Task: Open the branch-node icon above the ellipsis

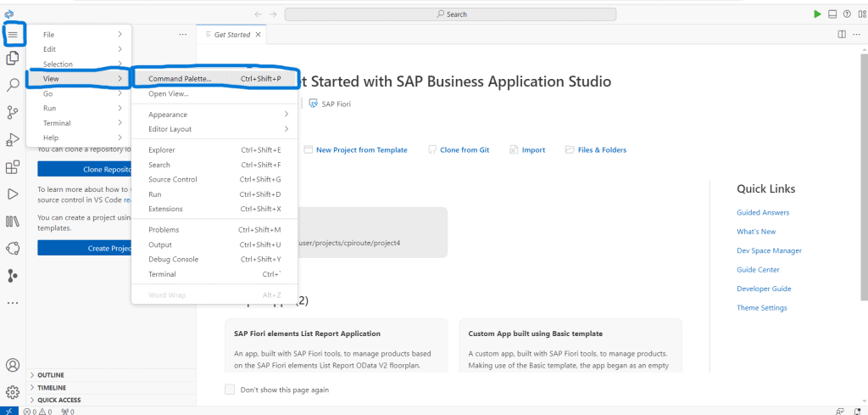Action: pos(13,275)
